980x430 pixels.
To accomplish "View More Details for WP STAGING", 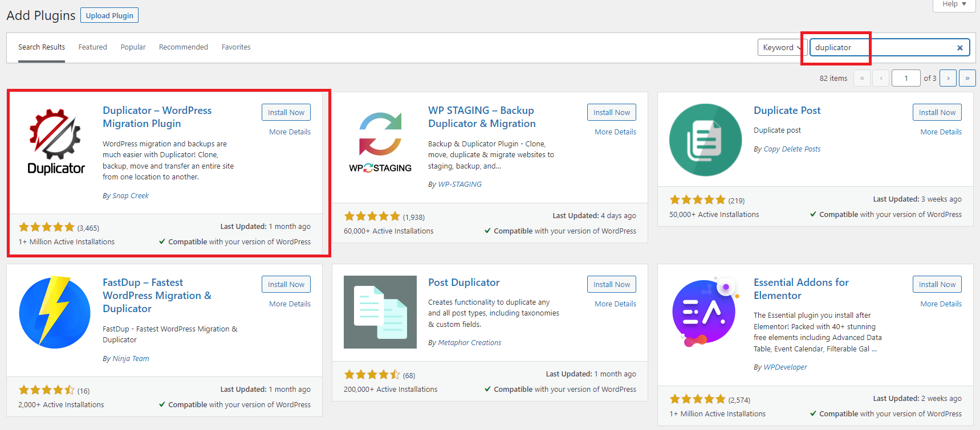I will 616,132.
